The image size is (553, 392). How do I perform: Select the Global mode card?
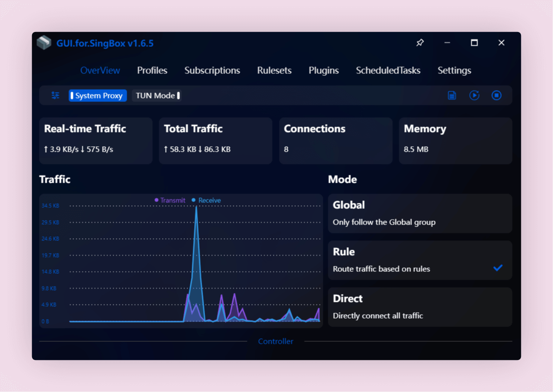click(420, 213)
